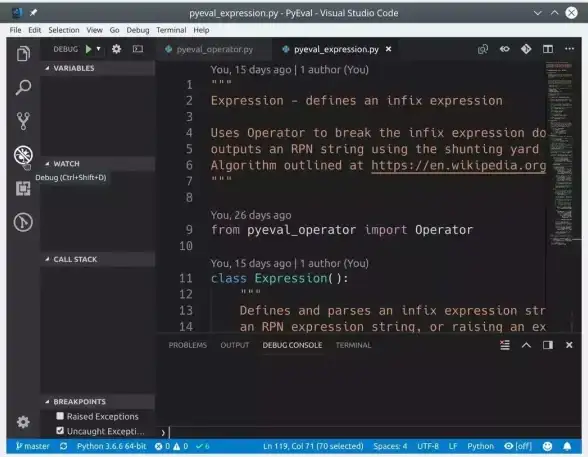The image size is (588, 457).
Task: Open the Help menu
Action: pos(201,30)
